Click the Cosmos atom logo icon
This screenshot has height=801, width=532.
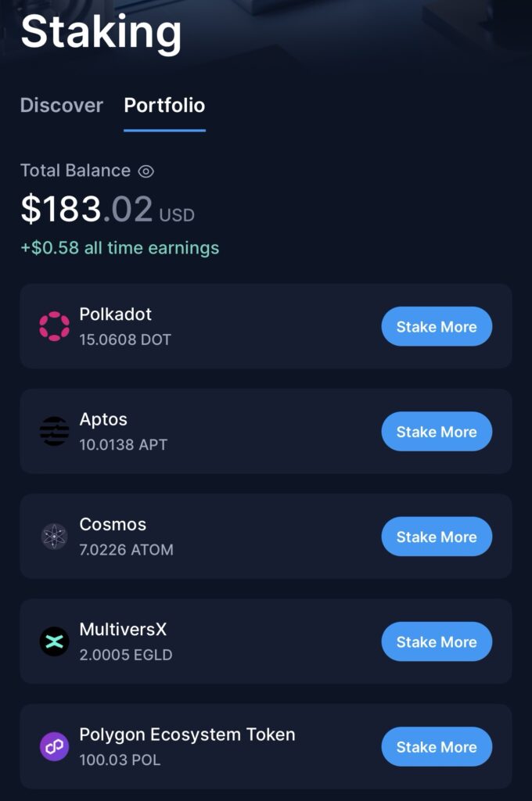54,537
